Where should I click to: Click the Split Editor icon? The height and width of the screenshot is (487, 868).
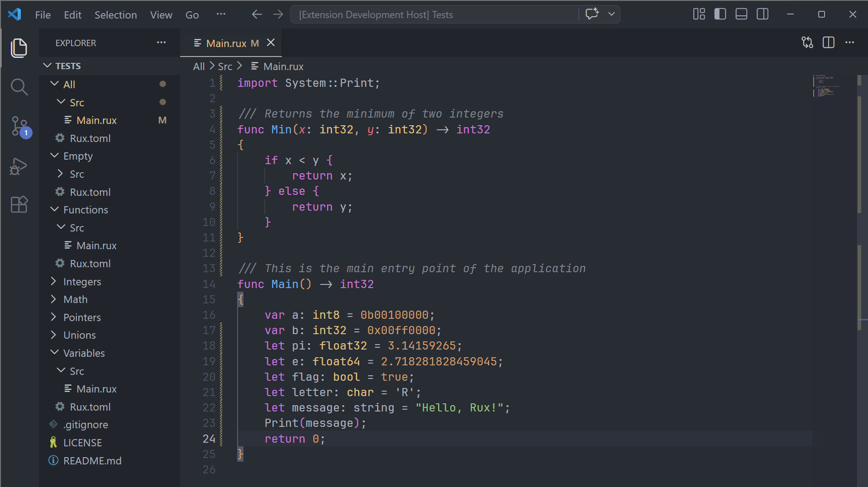[x=829, y=42]
